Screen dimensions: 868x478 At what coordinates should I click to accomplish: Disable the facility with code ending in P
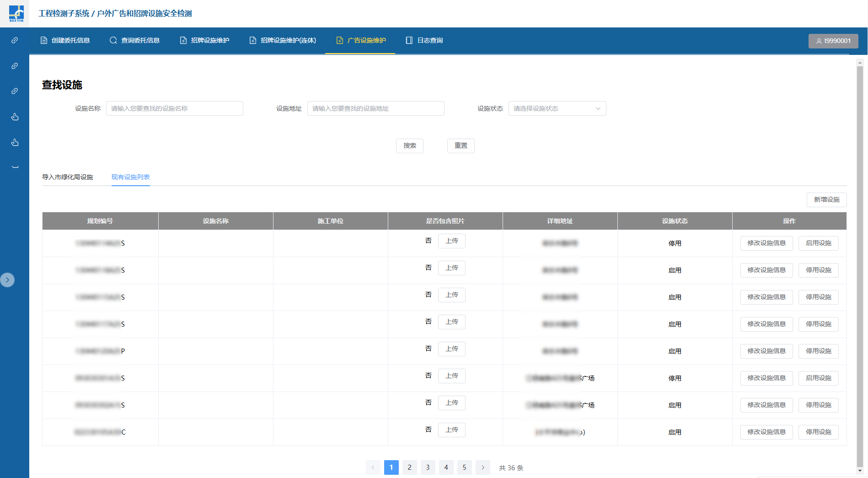[x=818, y=351]
